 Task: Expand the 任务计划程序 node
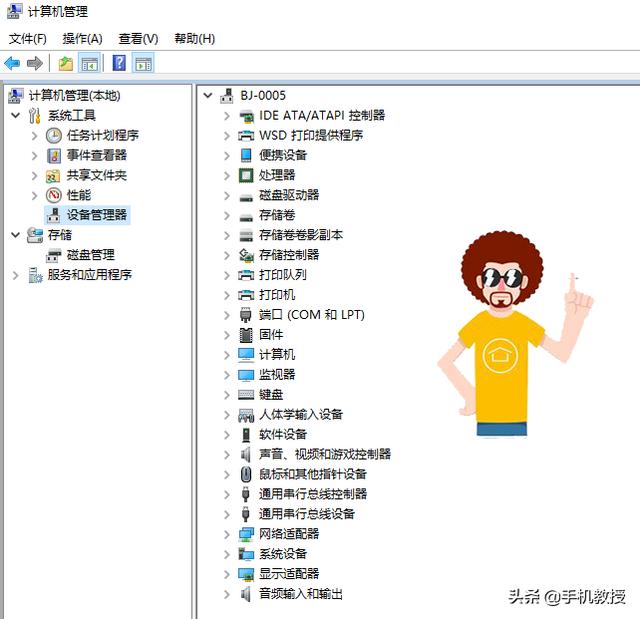tap(35, 135)
